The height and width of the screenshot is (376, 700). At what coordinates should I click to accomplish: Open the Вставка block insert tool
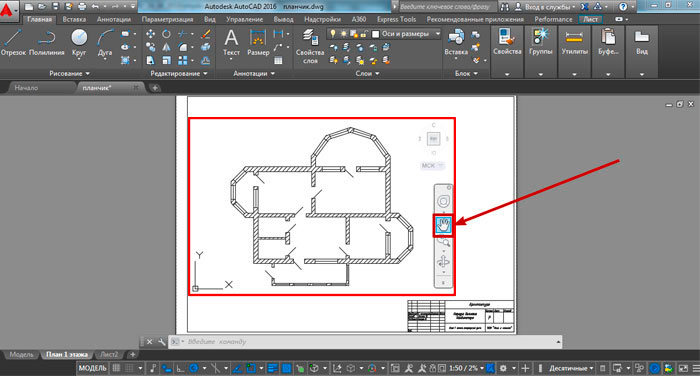(456, 43)
